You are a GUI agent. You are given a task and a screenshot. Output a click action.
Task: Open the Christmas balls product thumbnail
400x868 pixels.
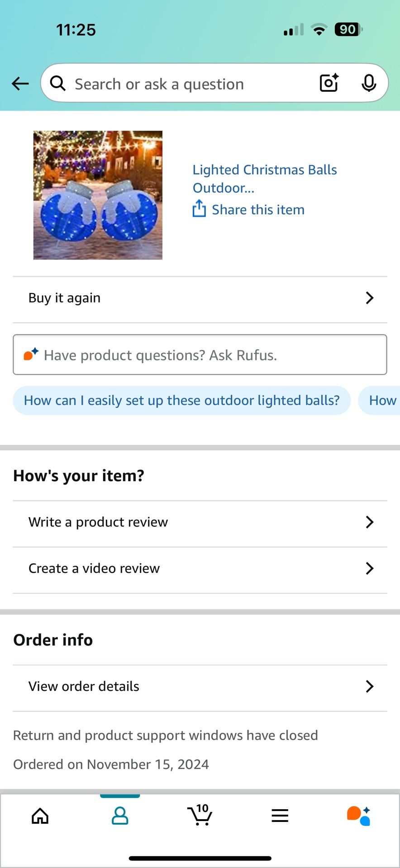[98, 195]
